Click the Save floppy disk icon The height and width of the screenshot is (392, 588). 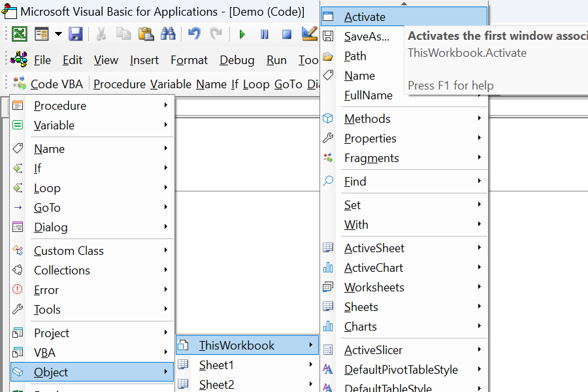pos(75,34)
